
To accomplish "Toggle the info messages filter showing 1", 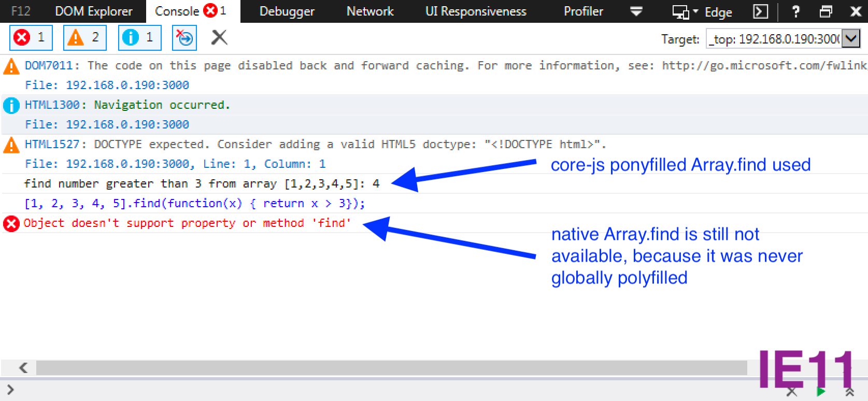I will point(139,37).
